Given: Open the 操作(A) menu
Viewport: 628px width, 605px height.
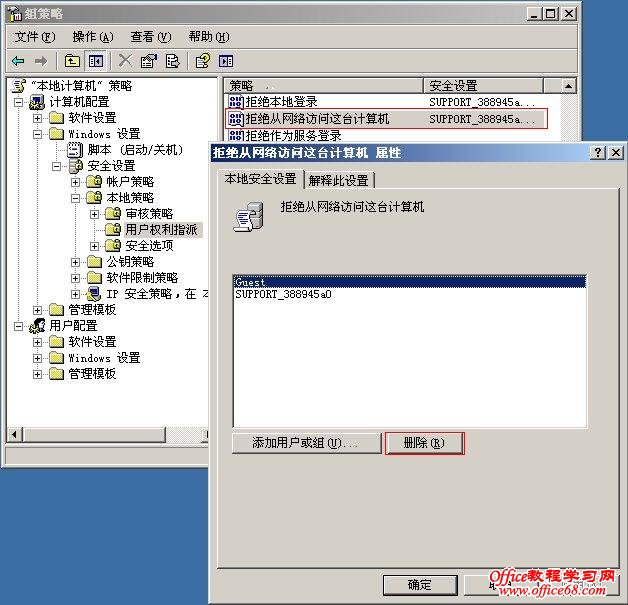Looking at the screenshot, I should click(x=93, y=37).
